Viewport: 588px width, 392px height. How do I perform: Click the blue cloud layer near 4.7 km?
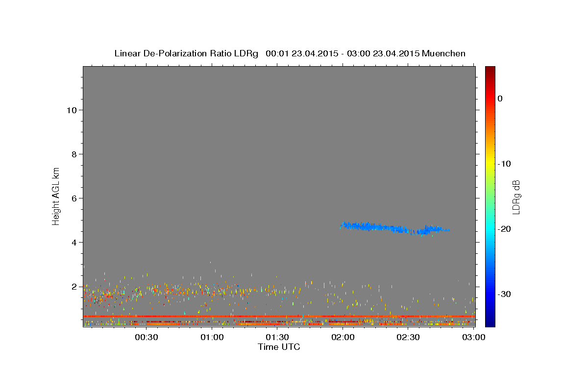pyautogui.click(x=394, y=228)
